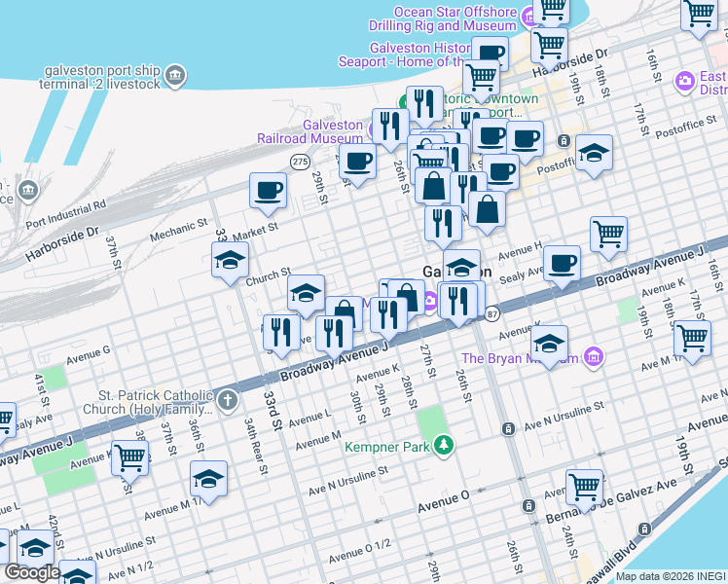Select the Mechanic St street label
Screen dimensions: 728x584
pyautogui.click(x=179, y=230)
